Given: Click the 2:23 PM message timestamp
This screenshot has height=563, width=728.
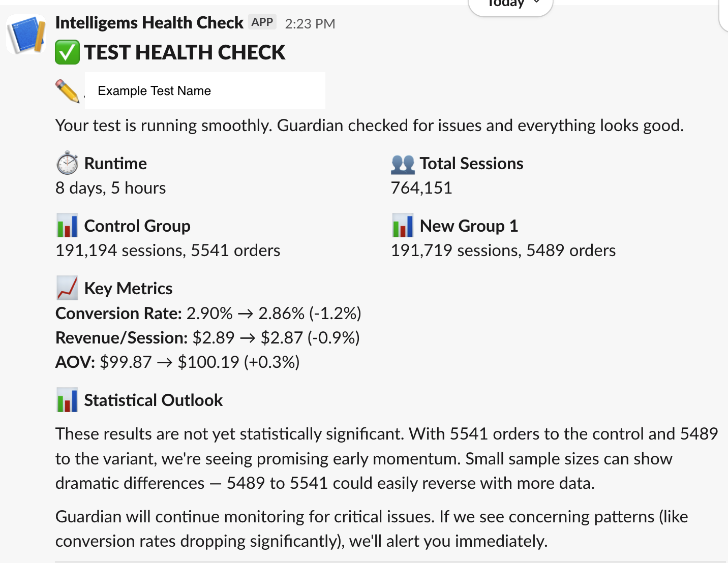Looking at the screenshot, I should tap(310, 24).
